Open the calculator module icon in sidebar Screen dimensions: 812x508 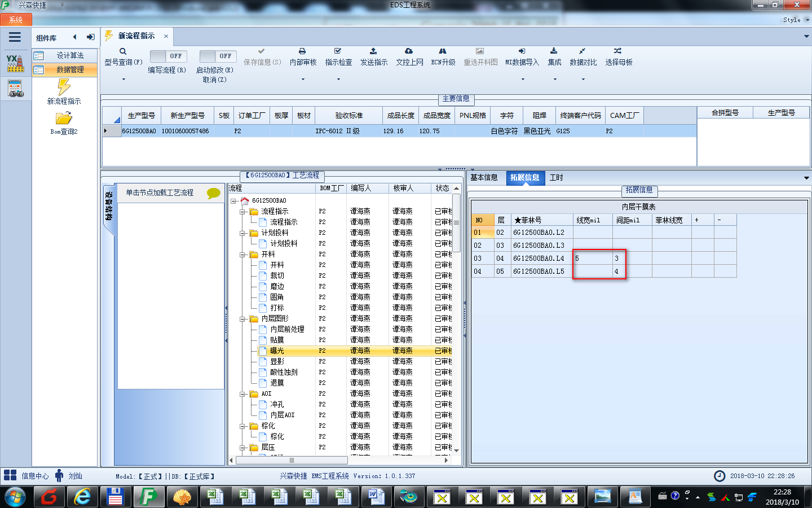[x=15, y=89]
